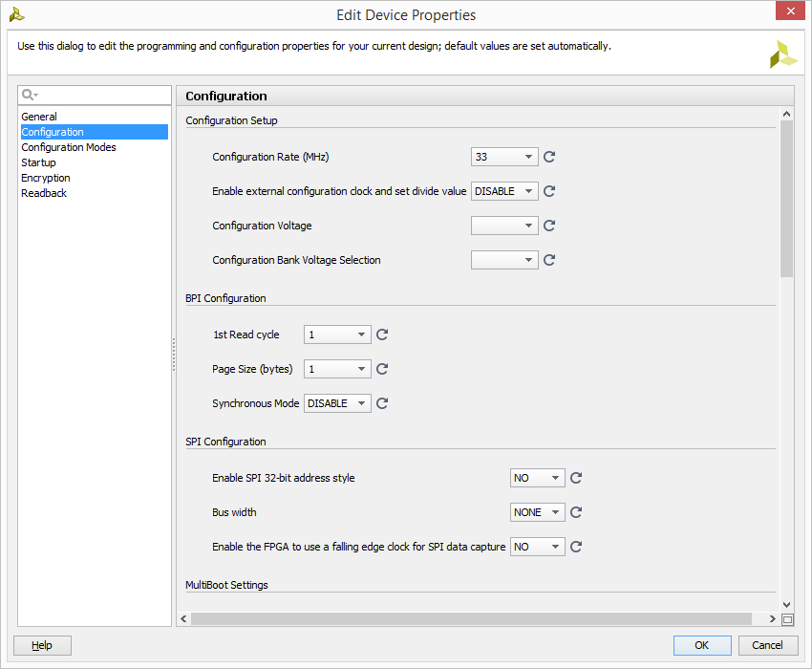Focus the category search field
Screen dimensions: 812x669
pyautogui.click(x=95, y=95)
